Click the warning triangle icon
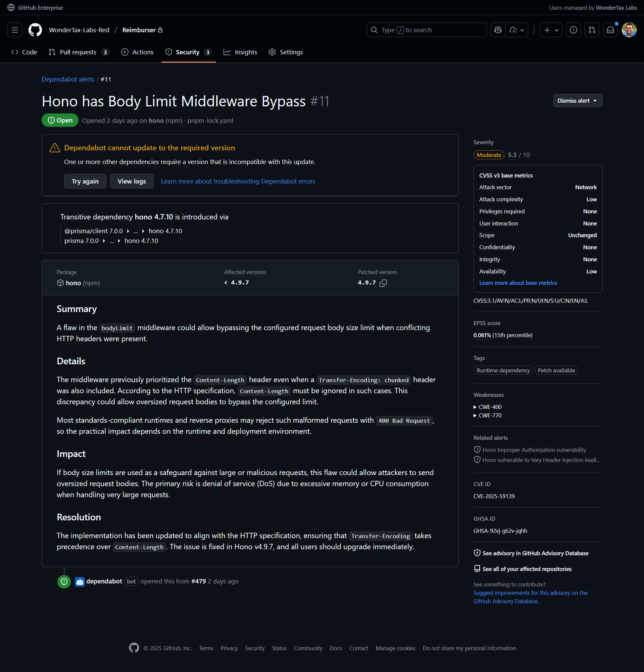Image resolution: width=644 pixels, height=672 pixels. 55,148
